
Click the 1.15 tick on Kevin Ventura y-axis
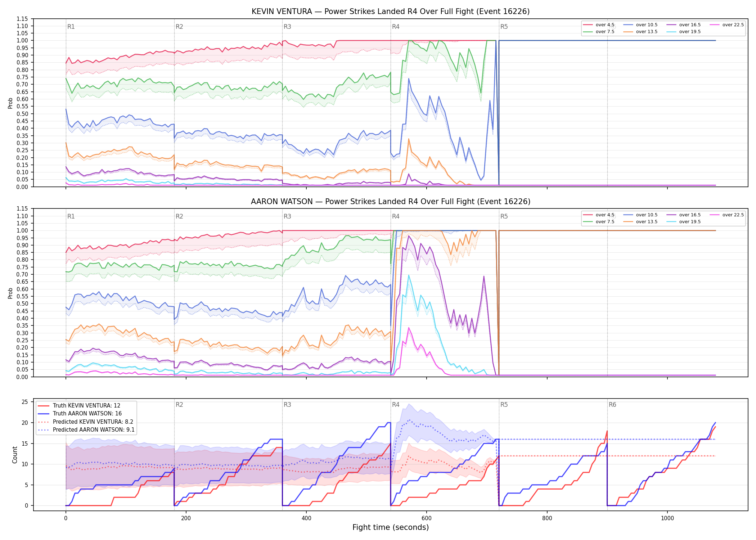click(x=22, y=19)
